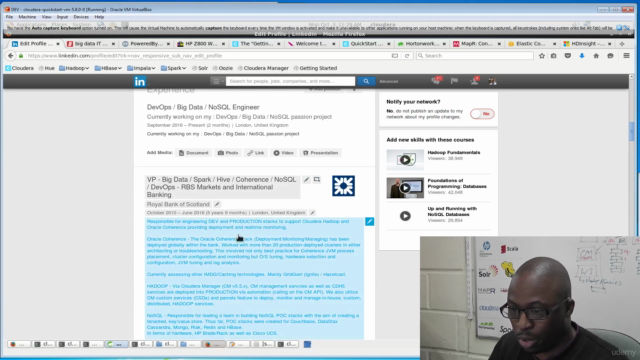Viewport: 640px width, 360px height.
Task: Open Up and Running with NoSQL Databases
Action: 452,211
